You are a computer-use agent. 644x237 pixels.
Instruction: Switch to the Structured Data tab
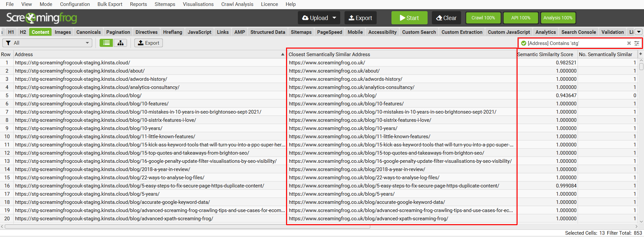coord(268,32)
